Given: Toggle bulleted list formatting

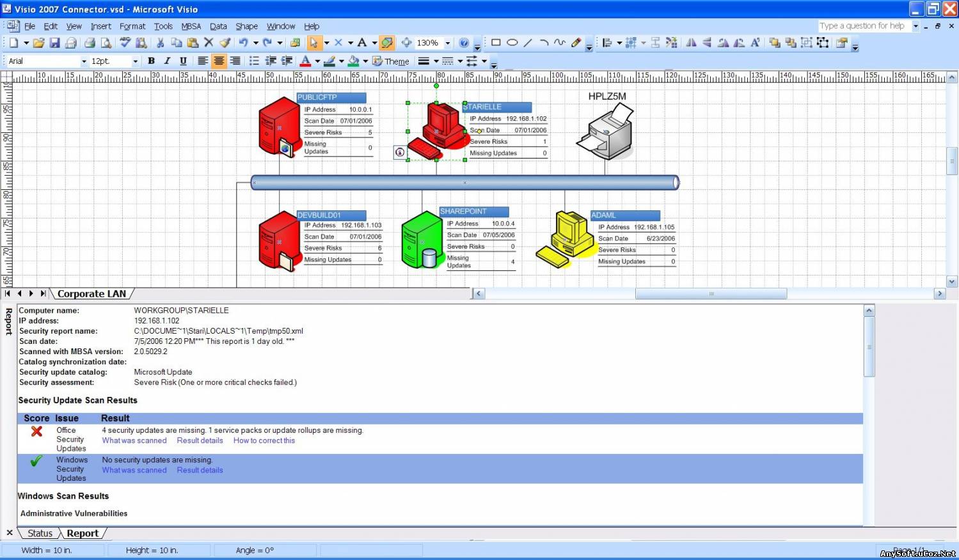Looking at the screenshot, I should (254, 61).
